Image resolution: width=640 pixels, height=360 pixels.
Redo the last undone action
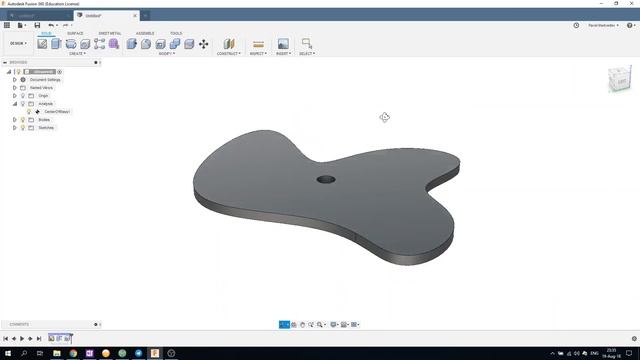(66, 25)
